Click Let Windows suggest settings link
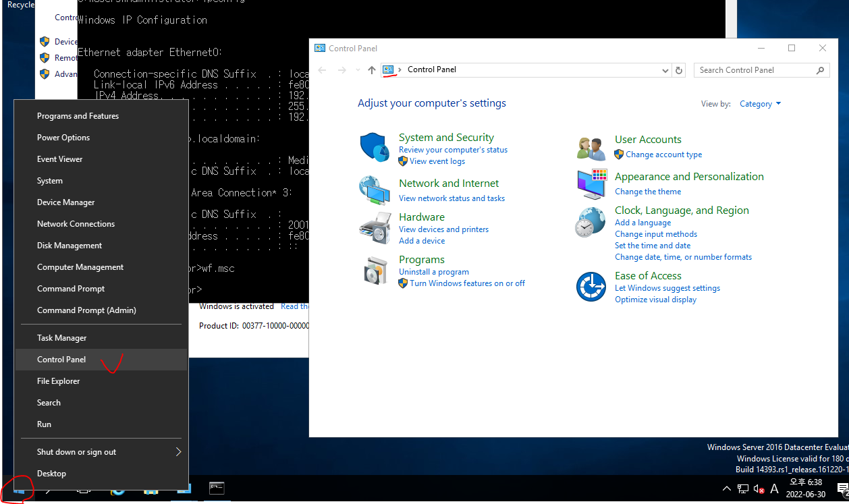Viewport: 849px width, 504px height. tap(667, 288)
